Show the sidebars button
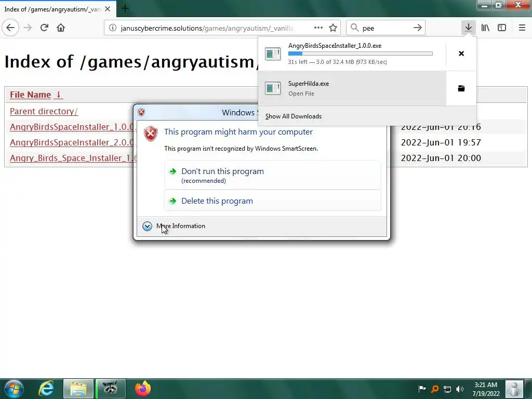 point(502,28)
